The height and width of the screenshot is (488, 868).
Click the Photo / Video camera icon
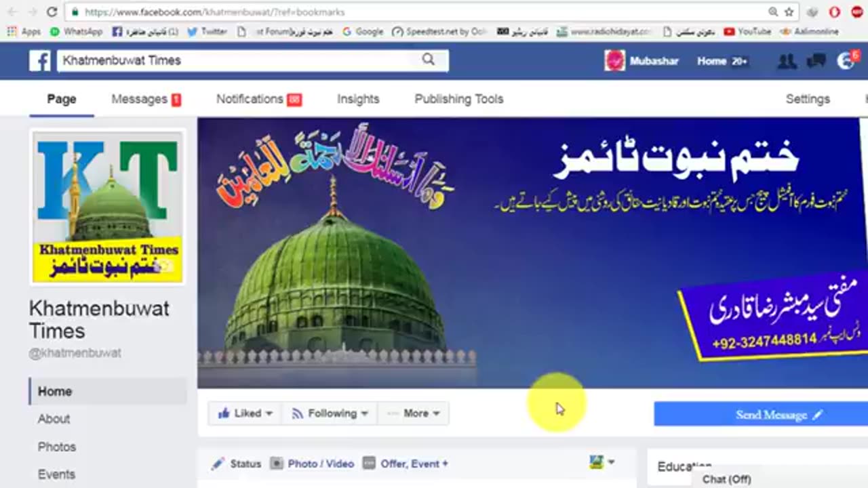(277, 464)
